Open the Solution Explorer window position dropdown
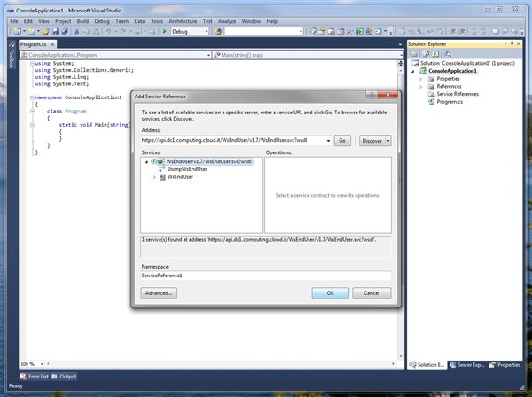 pos(505,43)
